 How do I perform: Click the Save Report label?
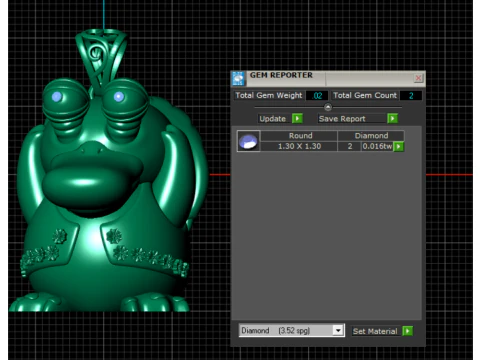(x=342, y=119)
